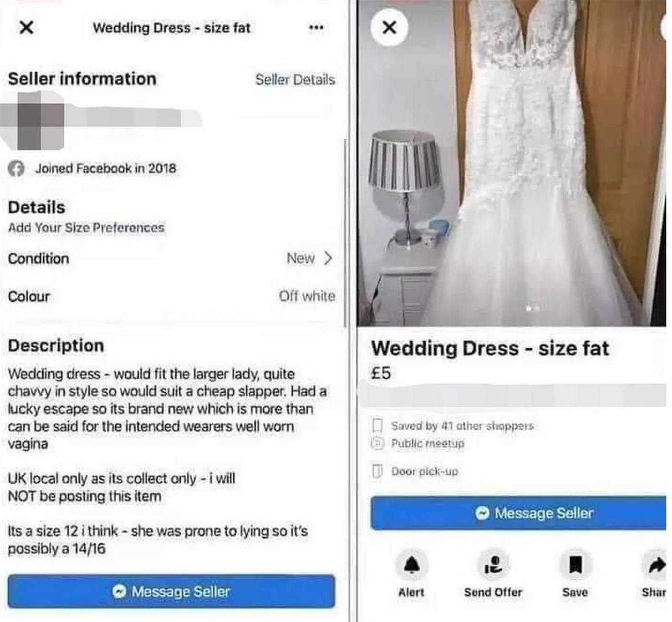Tap the Send Offer icon
This screenshot has height=622, width=672.
[493, 565]
